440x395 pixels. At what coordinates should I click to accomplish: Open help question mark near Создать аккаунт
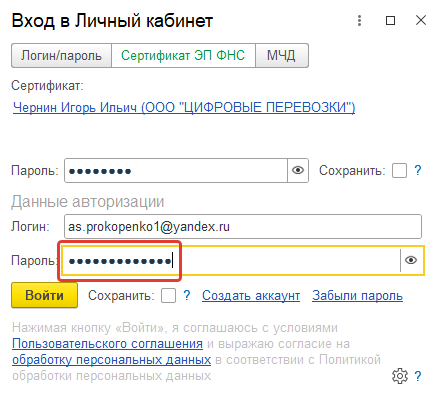(187, 295)
